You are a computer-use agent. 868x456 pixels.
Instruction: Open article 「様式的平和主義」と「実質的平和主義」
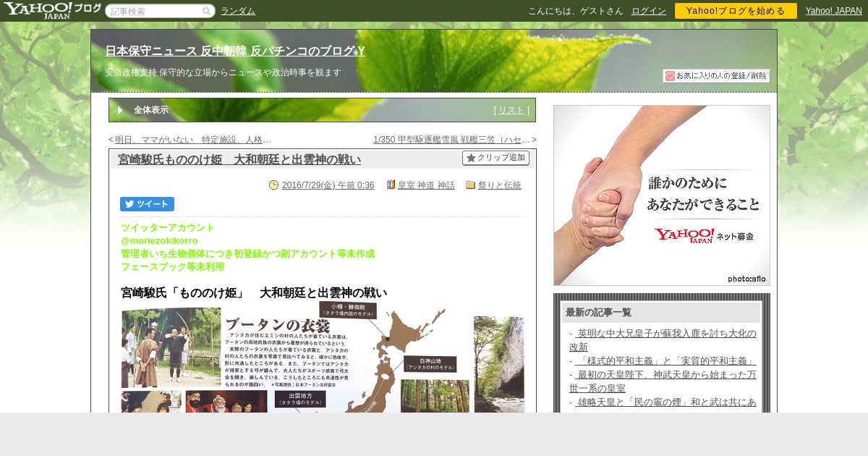(665, 360)
